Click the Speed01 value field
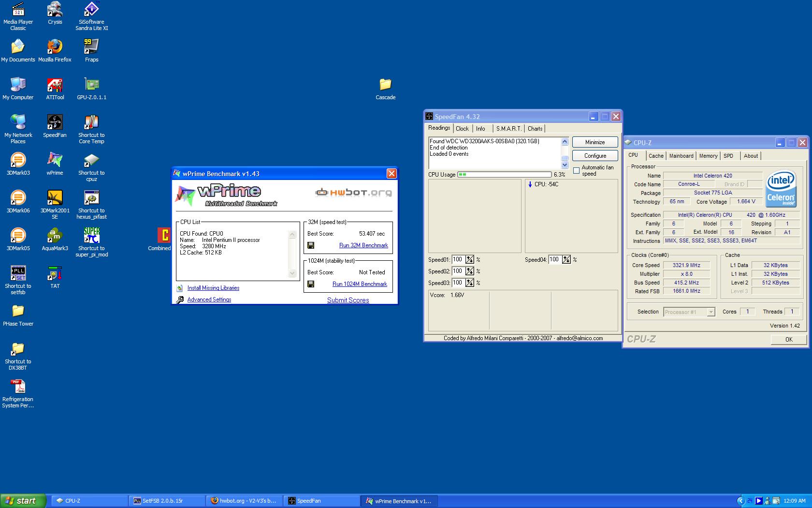The image size is (812, 508). (x=458, y=259)
